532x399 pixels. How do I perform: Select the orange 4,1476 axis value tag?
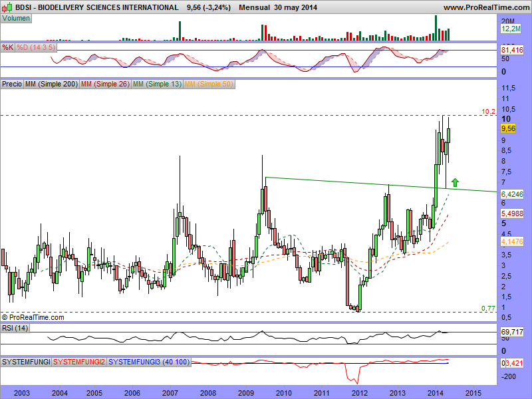click(x=512, y=241)
